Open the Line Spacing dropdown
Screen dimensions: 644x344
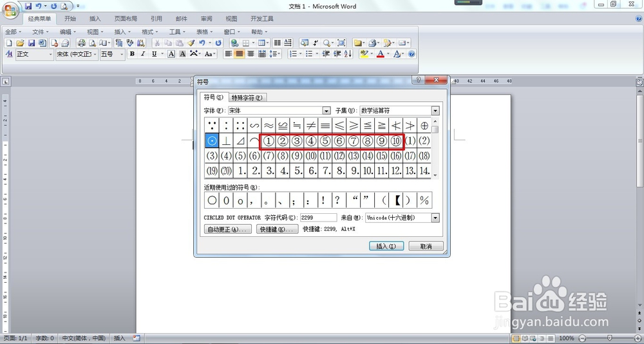point(275,54)
